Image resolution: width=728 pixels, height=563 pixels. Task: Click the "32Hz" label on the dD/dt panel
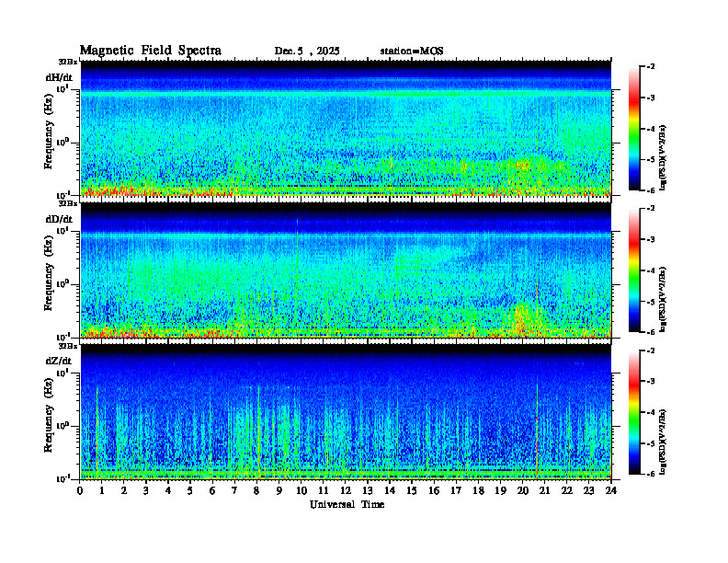click(x=68, y=203)
